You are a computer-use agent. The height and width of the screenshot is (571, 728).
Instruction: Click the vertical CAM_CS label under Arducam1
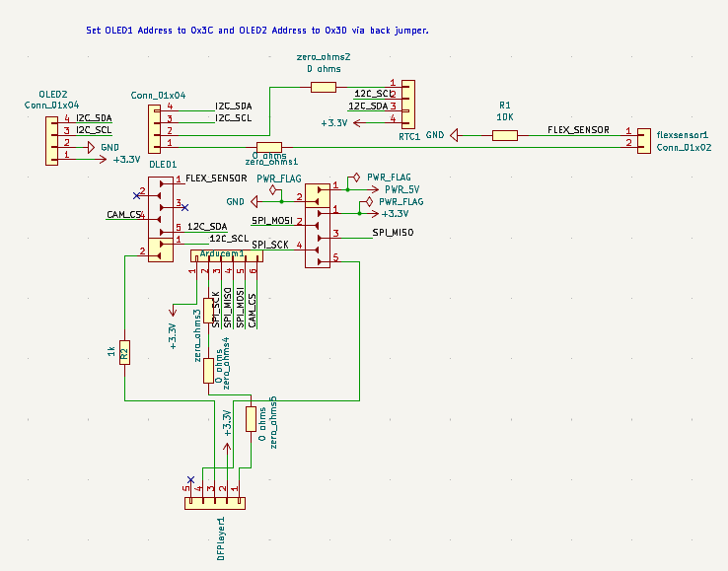(253, 311)
